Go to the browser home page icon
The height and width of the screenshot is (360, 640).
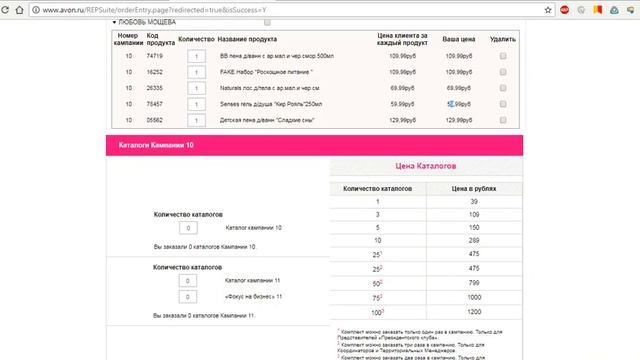coord(19,10)
